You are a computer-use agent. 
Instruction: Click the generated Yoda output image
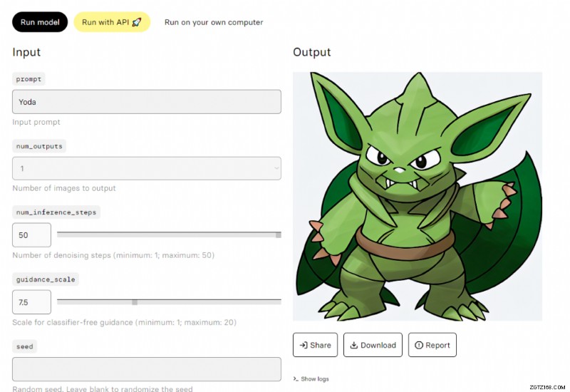[418, 196]
